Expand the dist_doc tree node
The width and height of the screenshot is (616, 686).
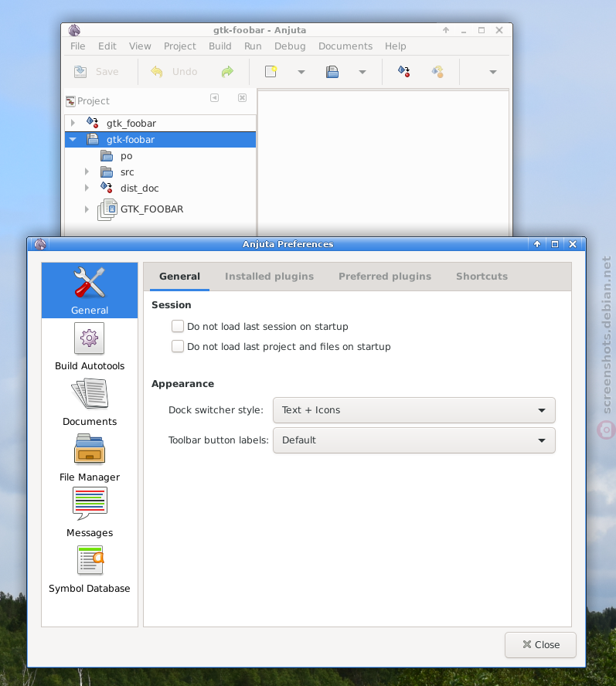pos(87,188)
